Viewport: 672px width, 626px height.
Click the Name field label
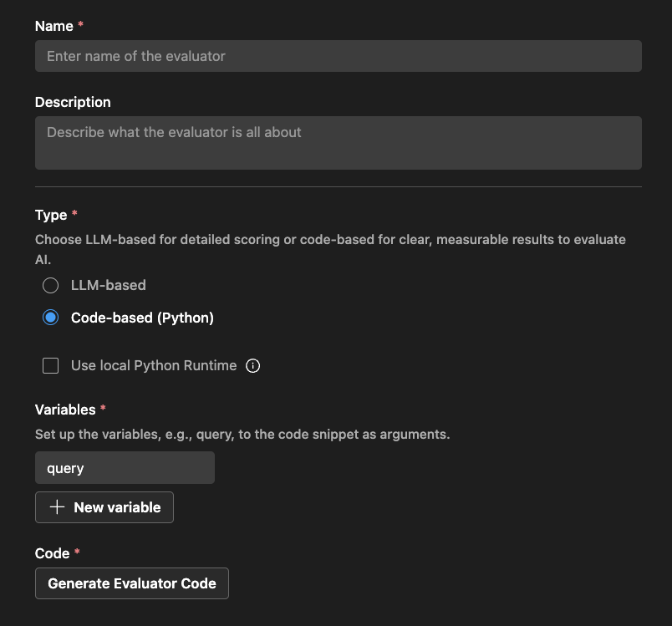coord(51,26)
